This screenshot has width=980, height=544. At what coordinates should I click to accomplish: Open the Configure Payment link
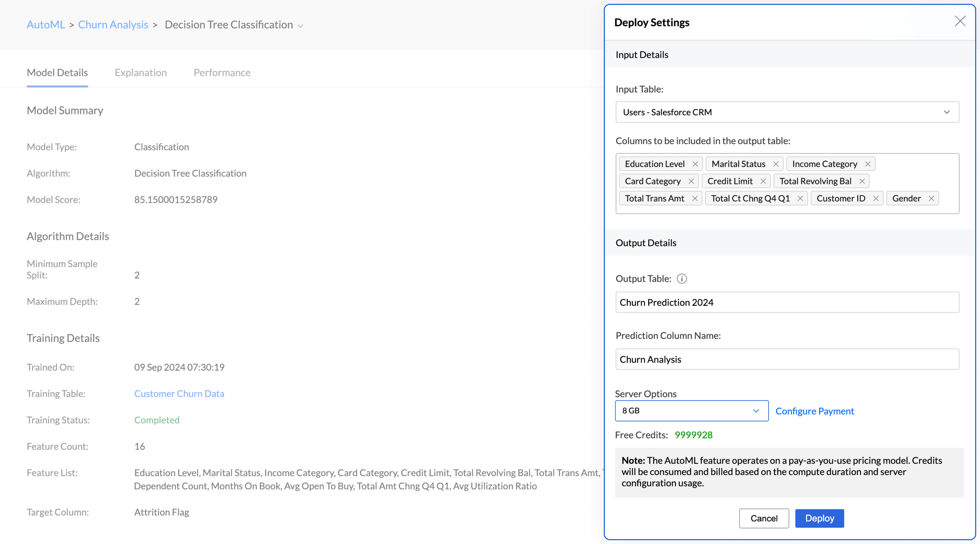pos(814,411)
